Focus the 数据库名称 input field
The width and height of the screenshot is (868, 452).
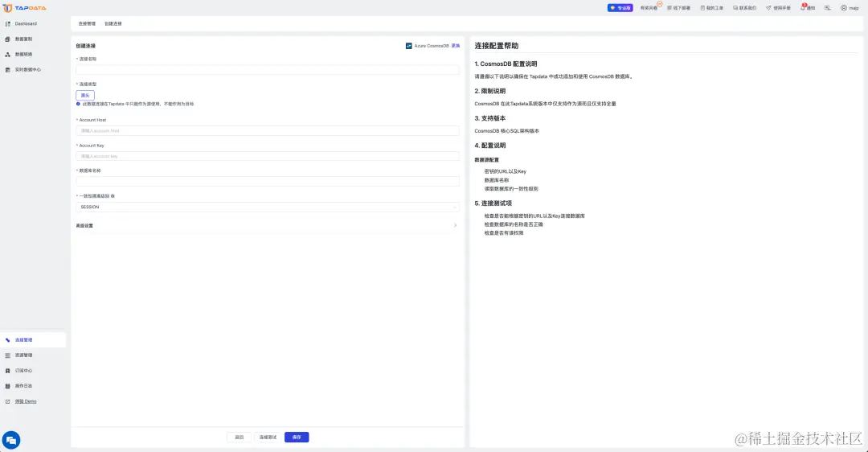tap(268, 181)
